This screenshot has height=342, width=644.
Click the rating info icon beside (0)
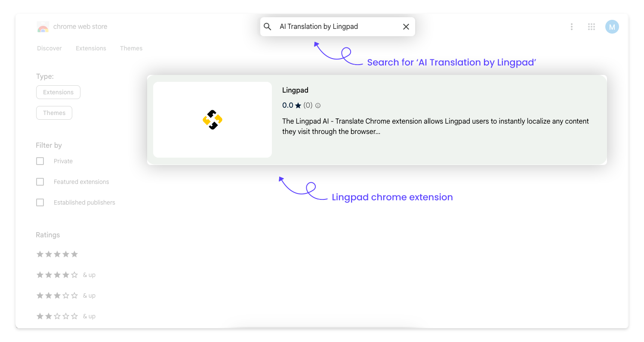(318, 106)
